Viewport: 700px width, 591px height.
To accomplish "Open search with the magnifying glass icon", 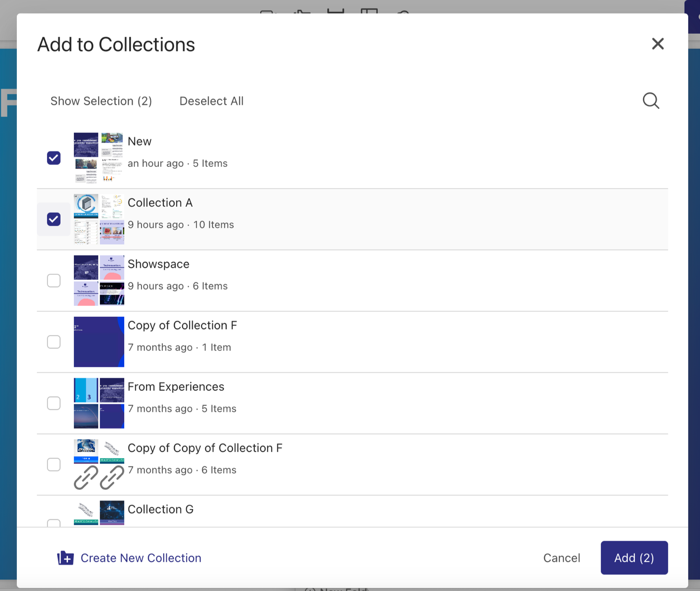I will pyautogui.click(x=651, y=101).
